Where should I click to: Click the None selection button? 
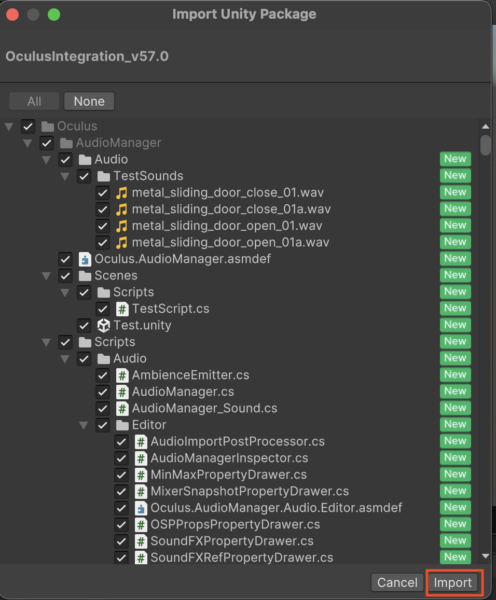[x=89, y=101]
